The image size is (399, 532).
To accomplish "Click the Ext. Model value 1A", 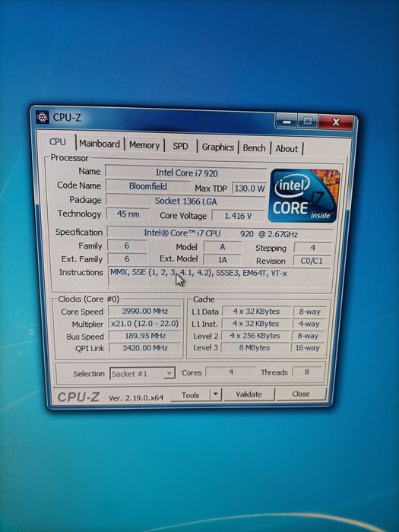I will (222, 260).
